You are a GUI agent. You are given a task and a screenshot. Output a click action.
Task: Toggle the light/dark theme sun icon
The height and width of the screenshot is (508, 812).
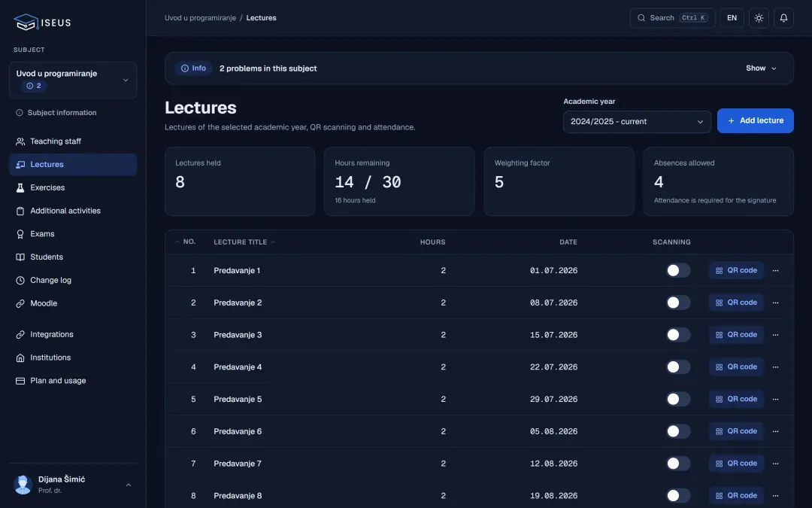tap(759, 18)
